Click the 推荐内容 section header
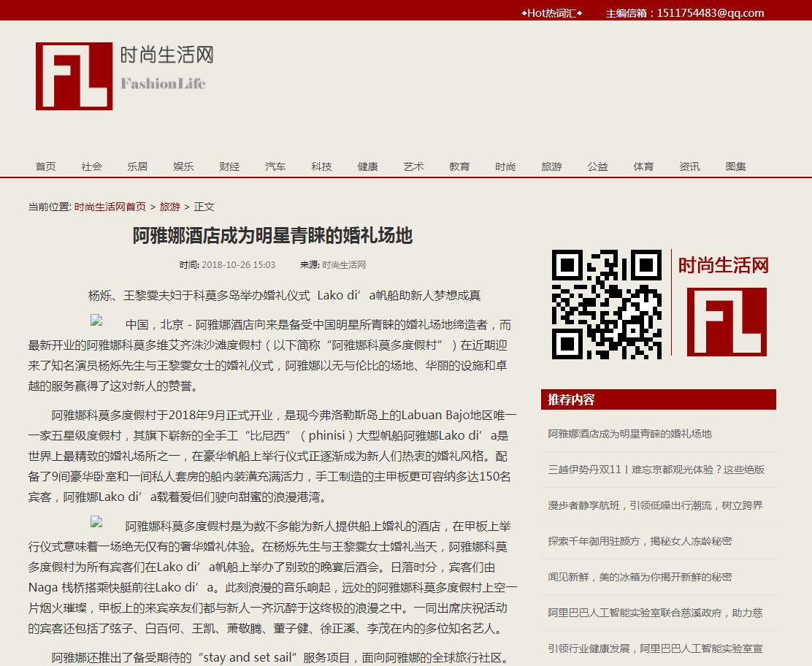 [x=658, y=399]
